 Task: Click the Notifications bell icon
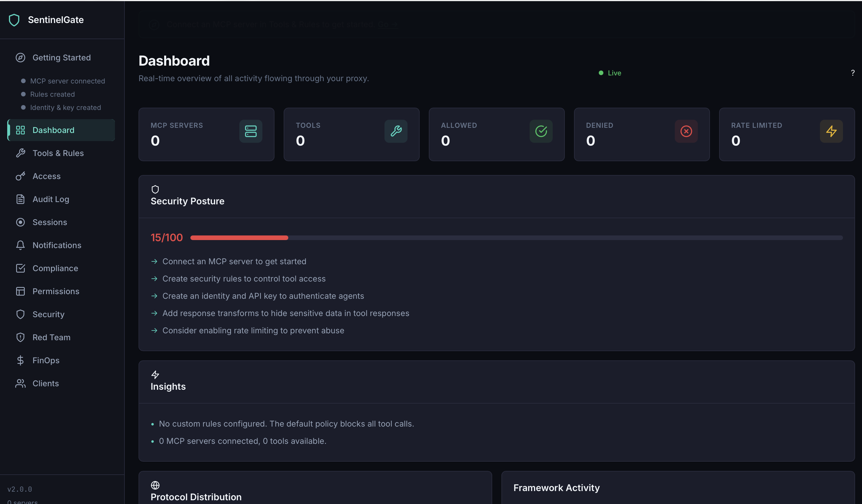[x=20, y=245]
